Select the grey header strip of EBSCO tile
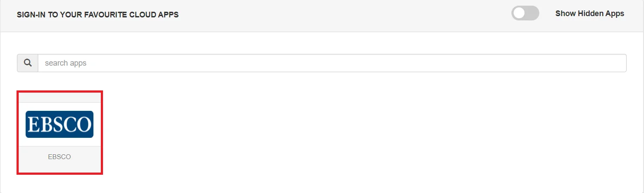Viewport: 644px width, 193px height. [60, 97]
